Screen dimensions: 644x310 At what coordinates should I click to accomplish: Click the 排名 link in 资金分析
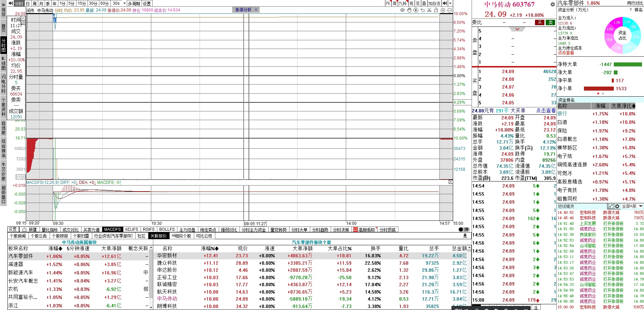pyautogui.click(x=639, y=10)
